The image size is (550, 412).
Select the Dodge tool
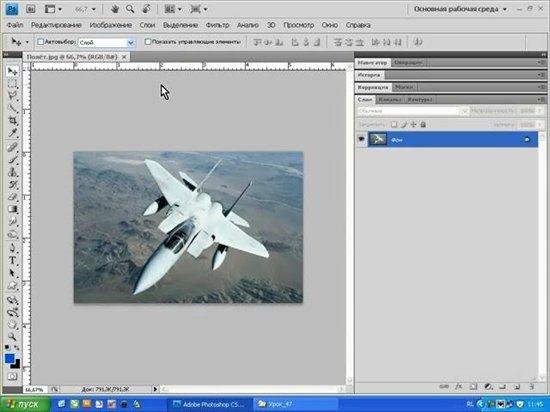[x=12, y=234]
